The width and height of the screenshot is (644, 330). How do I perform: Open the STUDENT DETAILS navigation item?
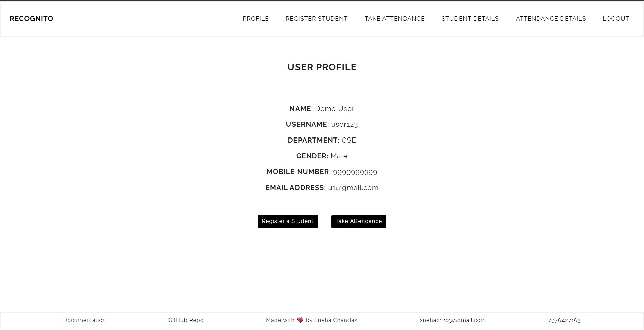470,19
